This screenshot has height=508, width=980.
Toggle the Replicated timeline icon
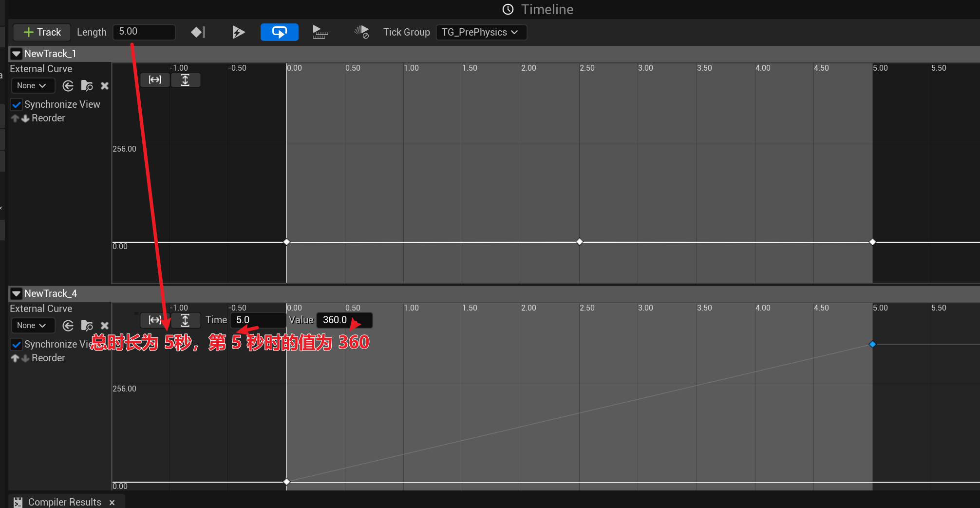pyautogui.click(x=320, y=32)
